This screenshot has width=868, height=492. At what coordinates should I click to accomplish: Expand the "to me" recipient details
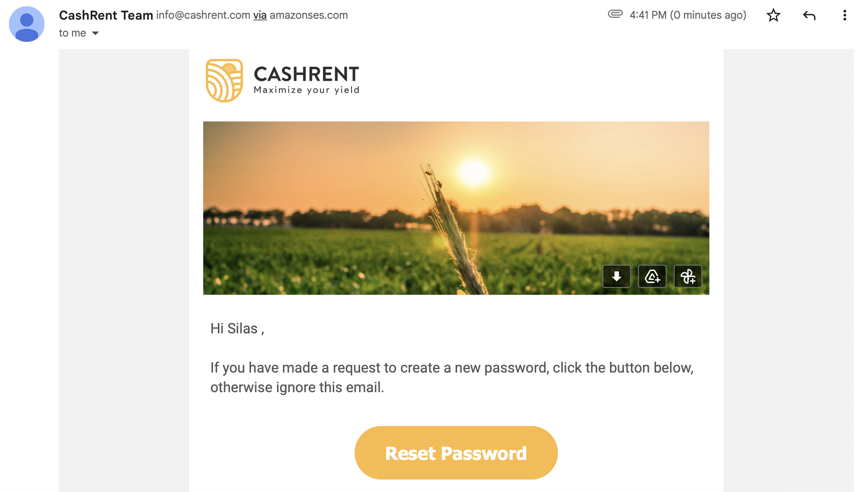tap(95, 33)
